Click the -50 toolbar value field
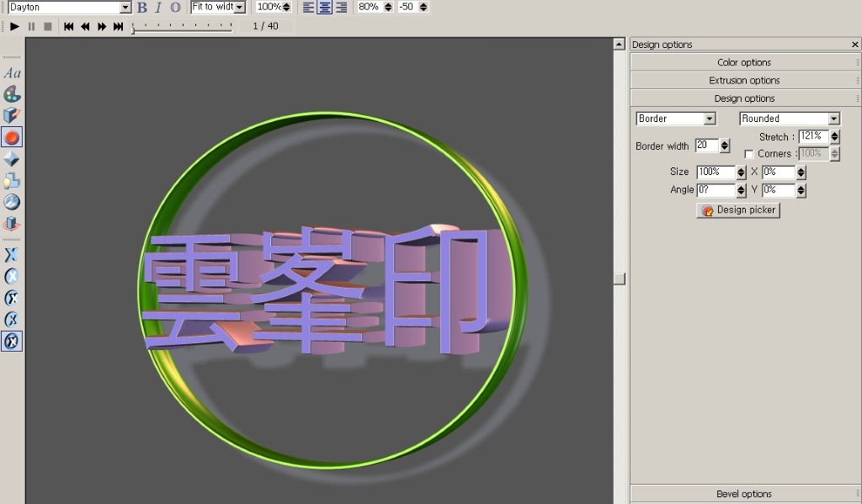Screen dimensions: 862x504 (407, 7)
